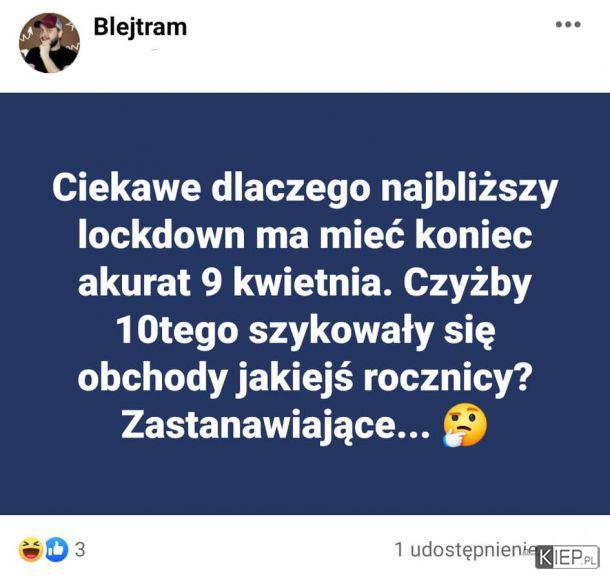This screenshot has width=610, height=579.
Task: Click the thinking face emoji in post
Action: click(465, 425)
